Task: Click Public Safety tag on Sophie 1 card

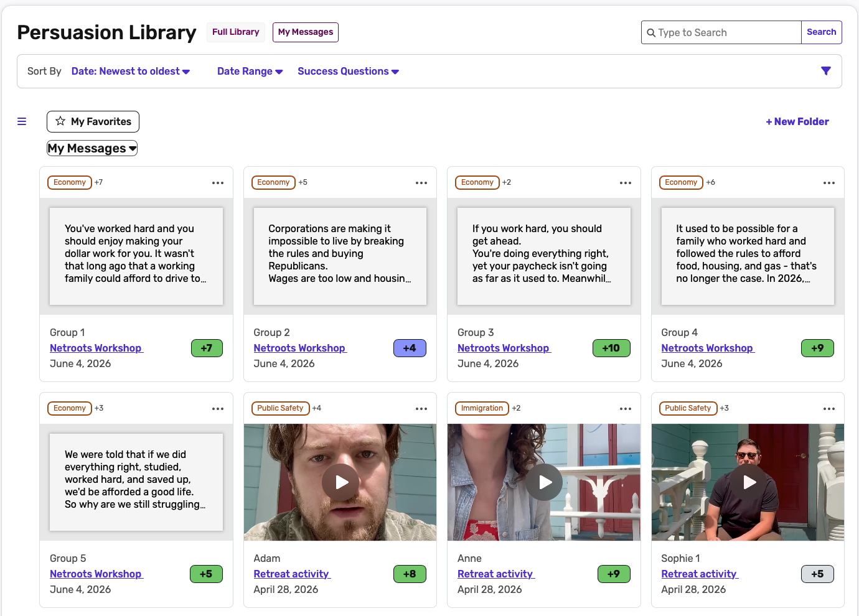Action: click(688, 408)
